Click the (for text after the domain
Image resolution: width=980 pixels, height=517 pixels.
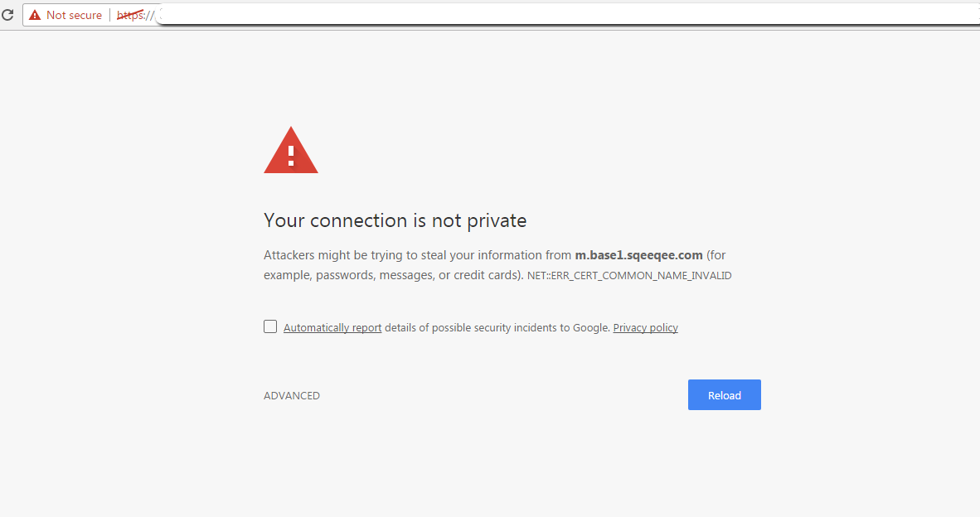coord(716,254)
